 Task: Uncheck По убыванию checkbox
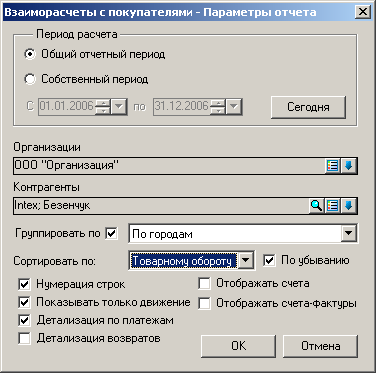pos(269,261)
